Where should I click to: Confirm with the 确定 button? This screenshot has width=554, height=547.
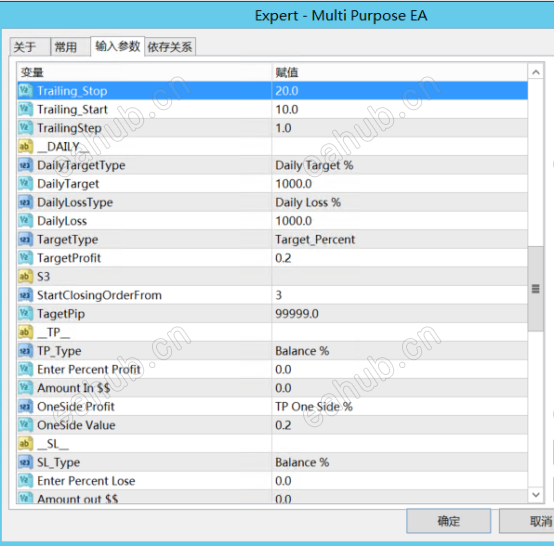[x=448, y=521]
